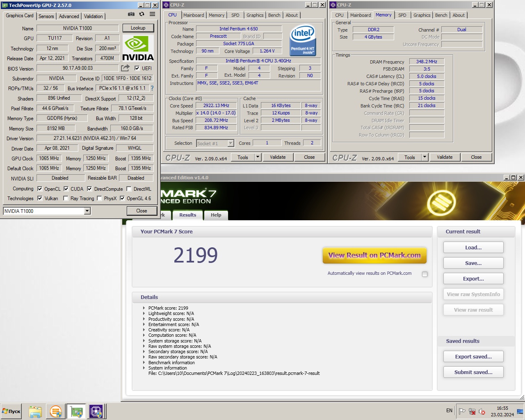Click the volume tray icon
This screenshot has height=420, width=525.
482,411
